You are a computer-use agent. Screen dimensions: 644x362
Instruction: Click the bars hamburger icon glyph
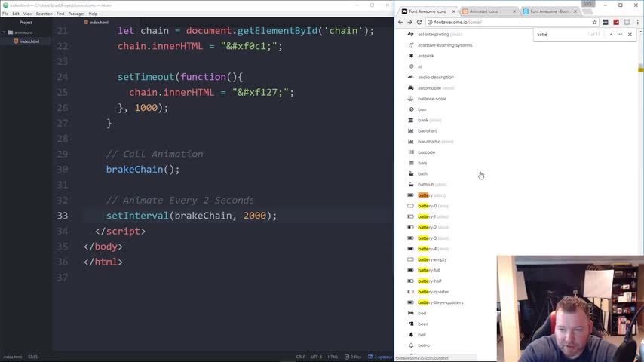click(411, 163)
